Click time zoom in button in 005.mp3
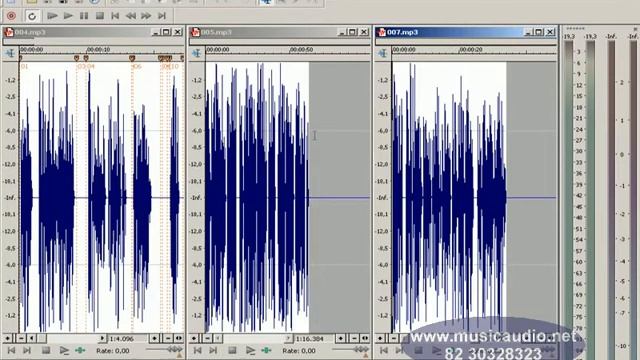This screenshot has width=640, height=360. point(341,338)
